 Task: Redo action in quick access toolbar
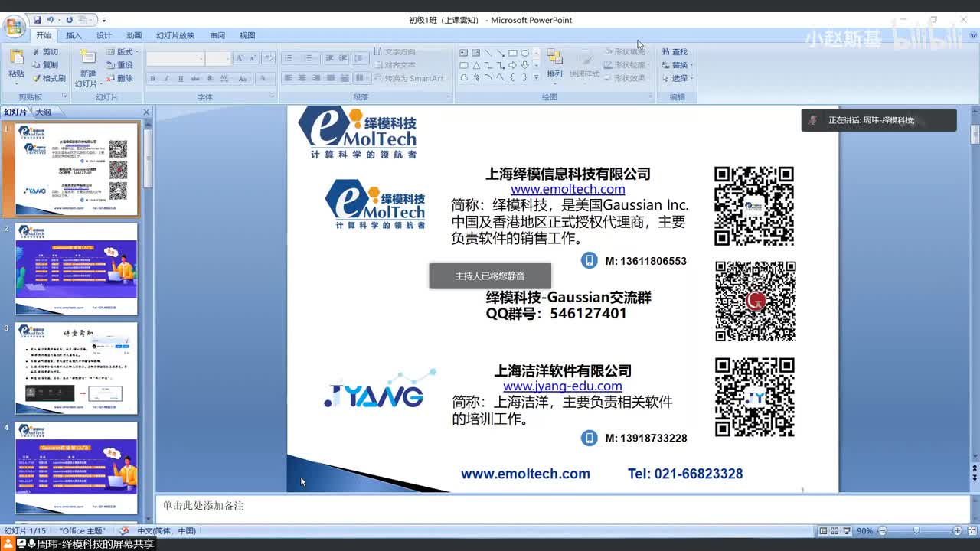click(70, 20)
